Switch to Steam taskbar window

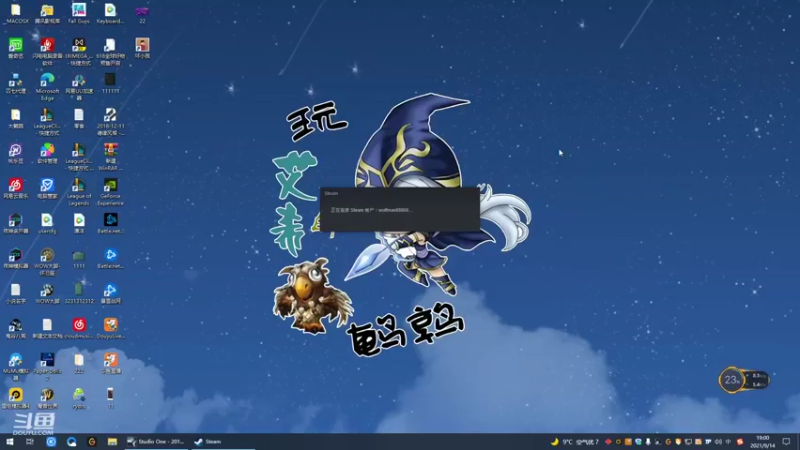[x=222, y=441]
